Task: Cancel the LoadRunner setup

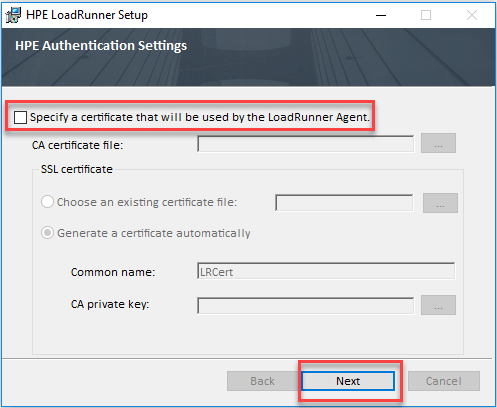Action: tap(444, 381)
